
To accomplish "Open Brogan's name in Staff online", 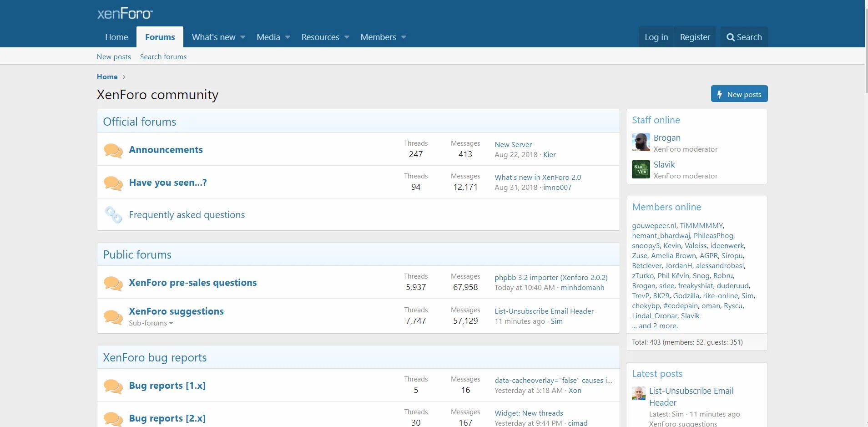I will click(x=667, y=137).
